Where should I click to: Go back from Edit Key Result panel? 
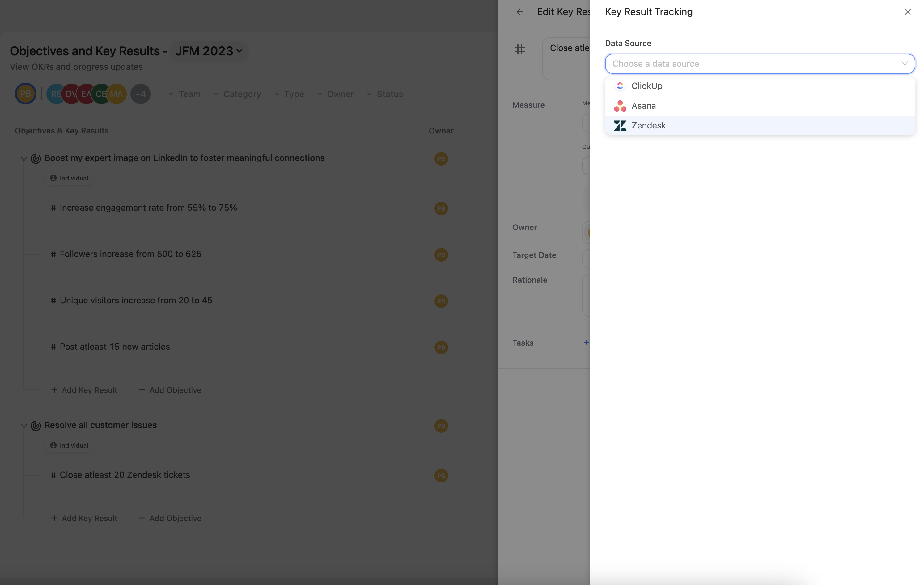[x=519, y=12]
